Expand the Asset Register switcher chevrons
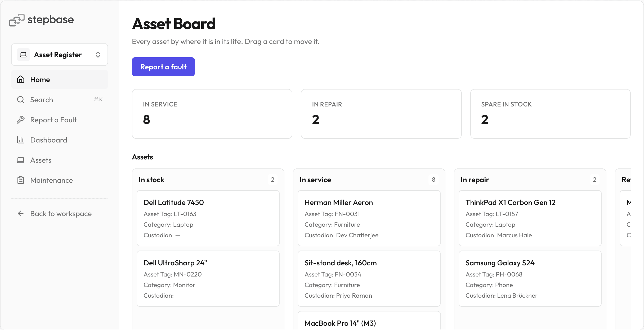This screenshot has height=330, width=644. pyautogui.click(x=98, y=55)
